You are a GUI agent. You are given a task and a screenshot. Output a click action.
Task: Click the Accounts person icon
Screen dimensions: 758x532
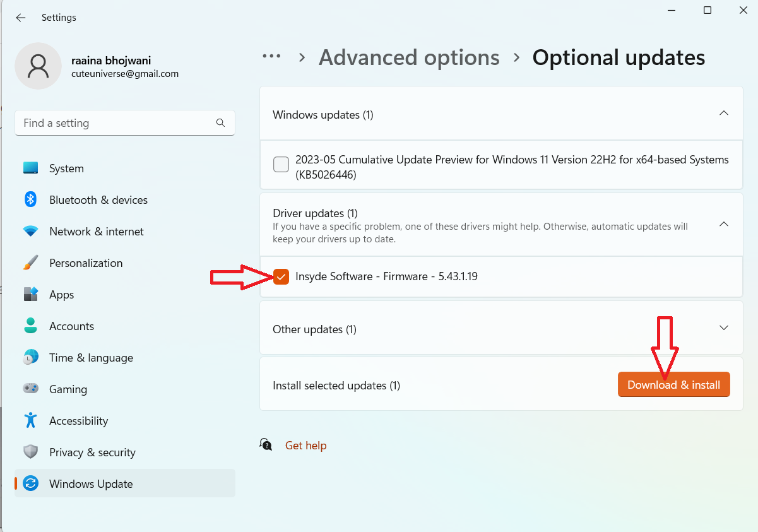coord(31,326)
